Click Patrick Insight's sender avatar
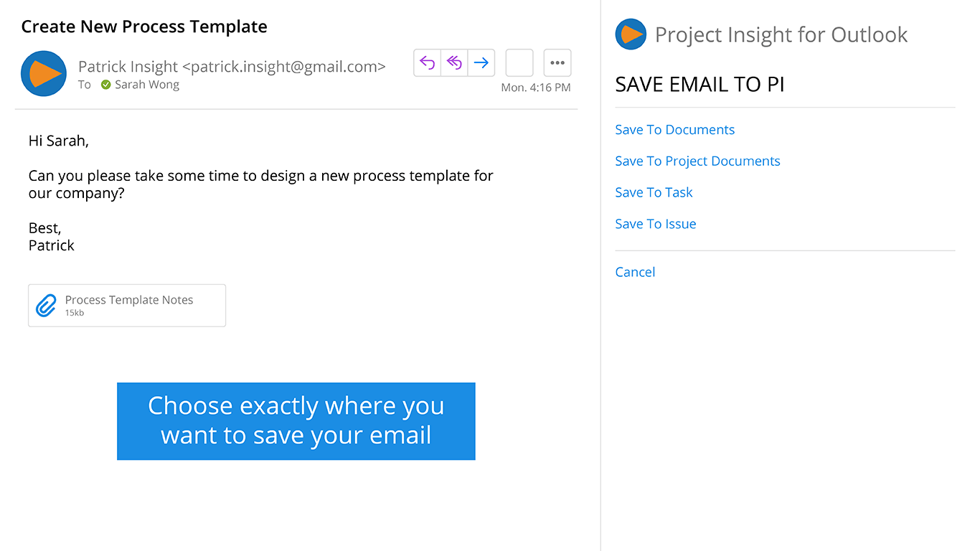 (44, 73)
